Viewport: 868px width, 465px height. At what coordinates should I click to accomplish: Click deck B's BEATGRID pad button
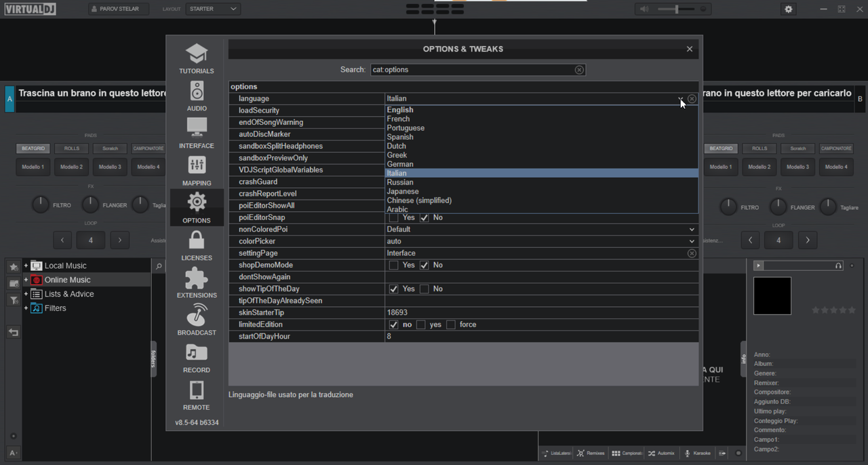coord(721,148)
